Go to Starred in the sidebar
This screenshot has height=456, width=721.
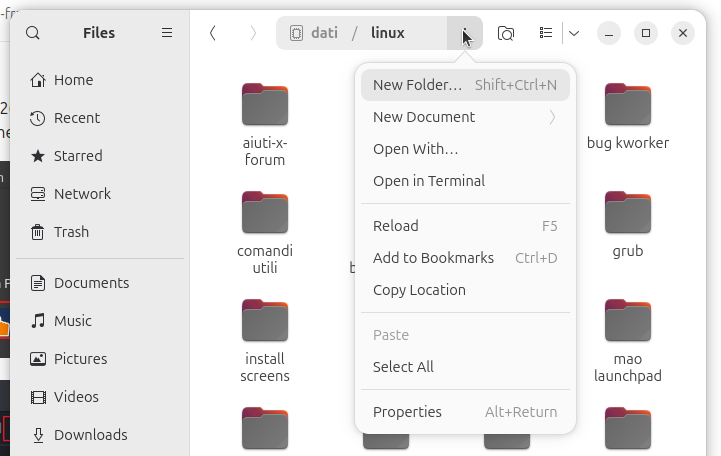tap(78, 156)
